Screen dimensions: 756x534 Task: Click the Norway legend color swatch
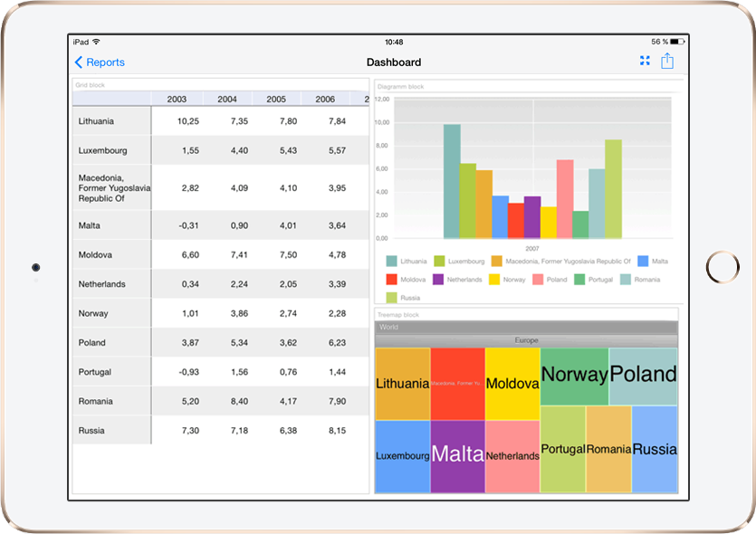click(x=494, y=280)
